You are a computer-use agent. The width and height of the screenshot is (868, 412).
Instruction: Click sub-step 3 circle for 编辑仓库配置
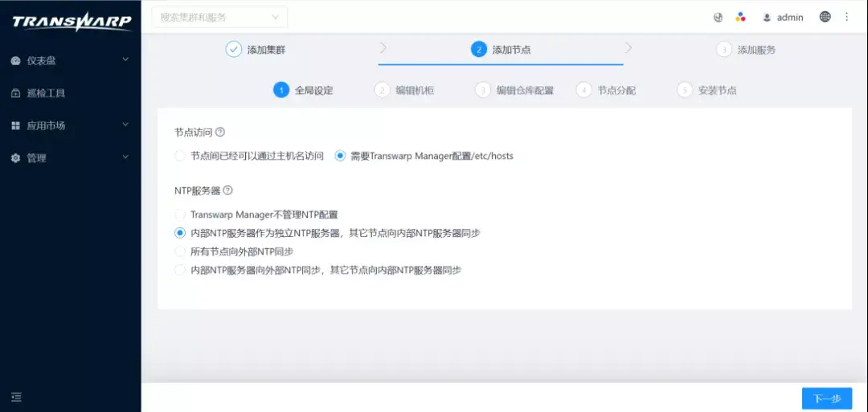(x=483, y=90)
